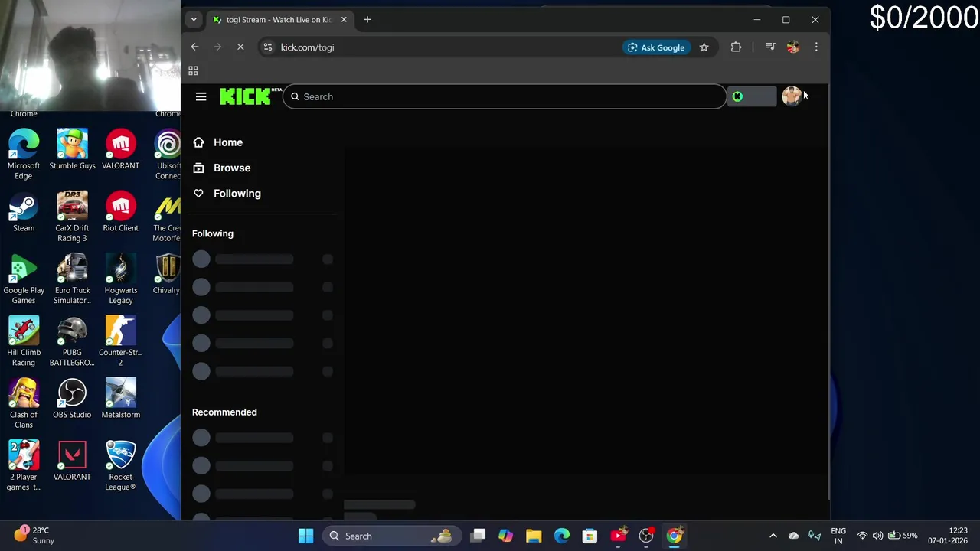Click the green Kick coins button
This screenshot has width=980, height=551.
751,96
